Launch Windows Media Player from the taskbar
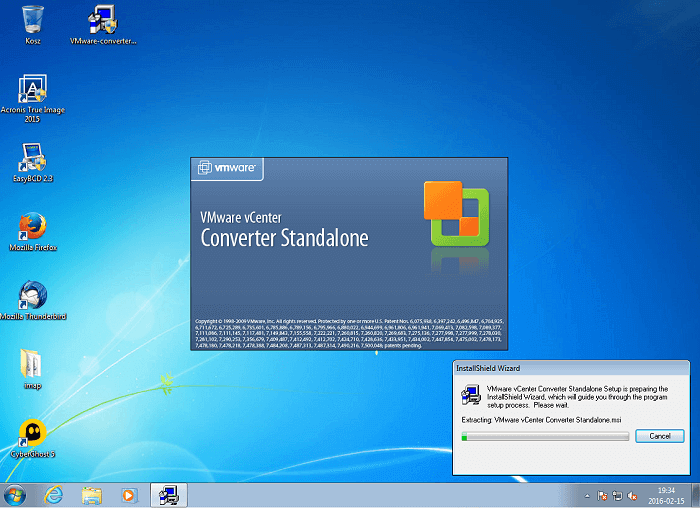Screen dimensions: 700x508 (127, 495)
